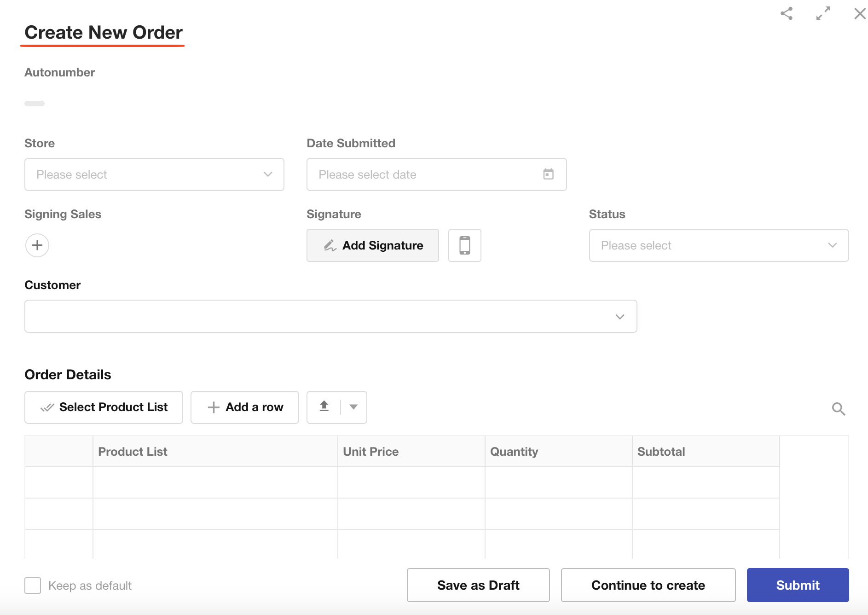Expand the Status dropdown
The image size is (868, 615).
click(x=718, y=245)
